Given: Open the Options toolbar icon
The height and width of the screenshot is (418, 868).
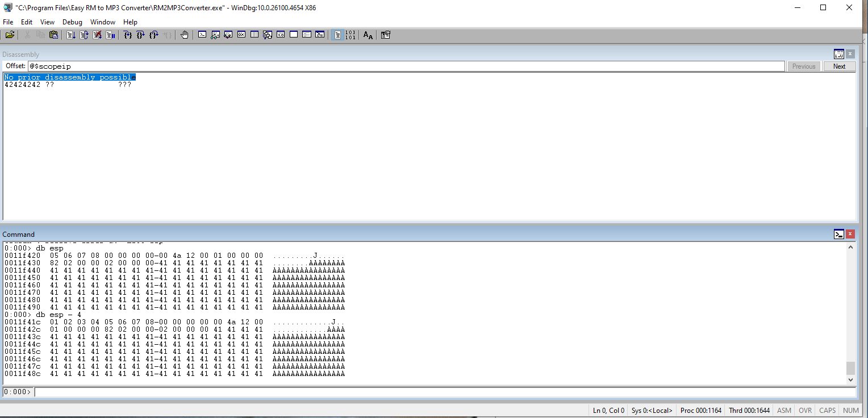Looking at the screenshot, I should (x=386, y=35).
